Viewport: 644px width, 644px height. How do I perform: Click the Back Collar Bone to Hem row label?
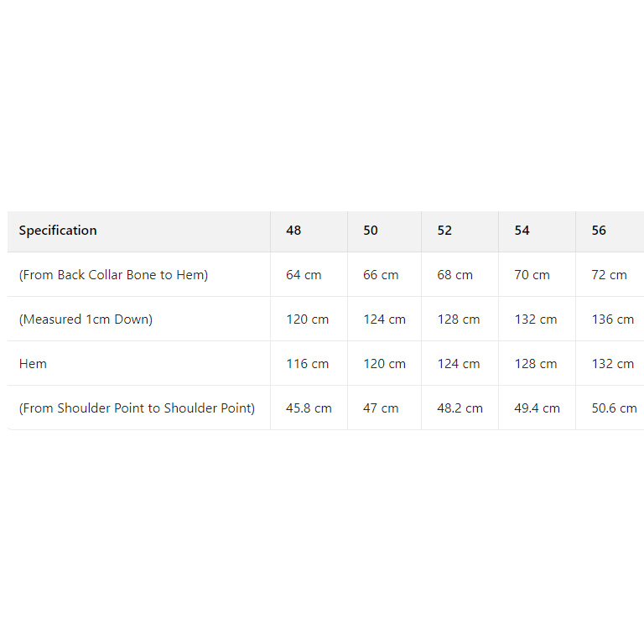coord(113,275)
